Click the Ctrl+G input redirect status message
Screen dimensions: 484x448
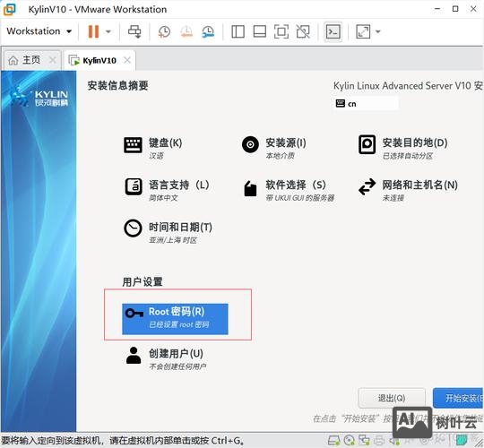(123, 441)
